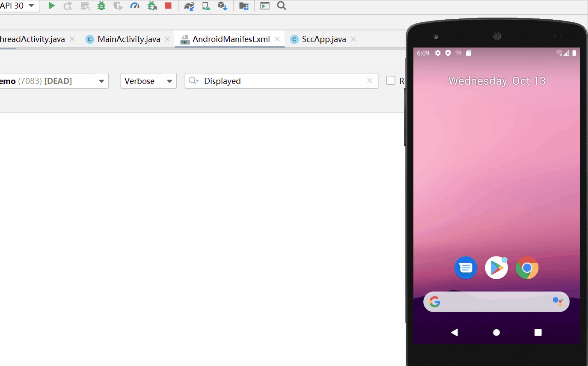588x366 pixels.
Task: Tap the SD card icon in emulator status bar
Action: [x=469, y=53]
